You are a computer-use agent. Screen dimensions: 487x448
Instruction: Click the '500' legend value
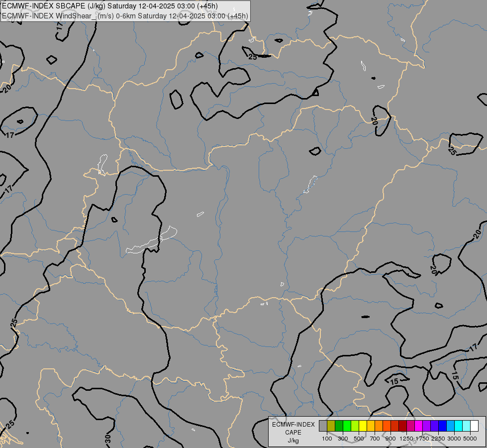pyautogui.click(x=359, y=439)
